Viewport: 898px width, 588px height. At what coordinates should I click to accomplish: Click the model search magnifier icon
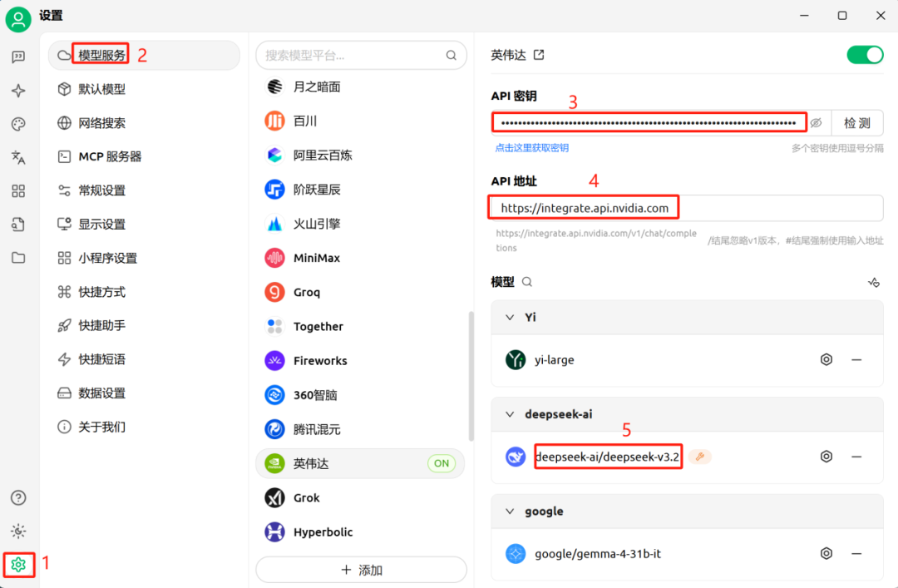click(x=527, y=282)
